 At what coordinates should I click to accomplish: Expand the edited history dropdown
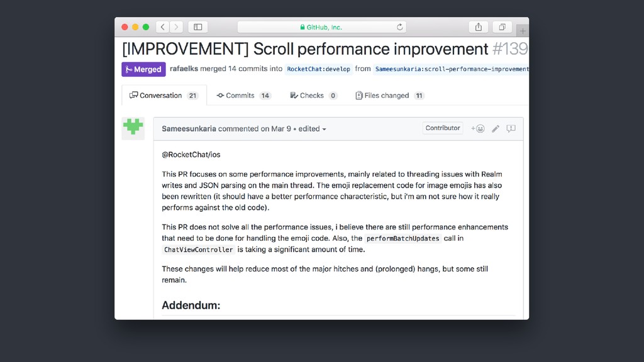tap(312, 129)
